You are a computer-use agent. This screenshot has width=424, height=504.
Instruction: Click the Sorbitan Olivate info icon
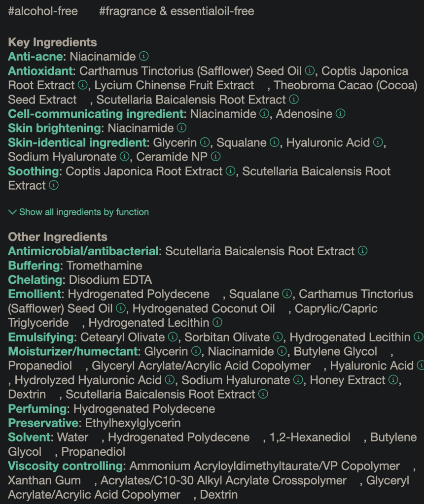coord(278,337)
